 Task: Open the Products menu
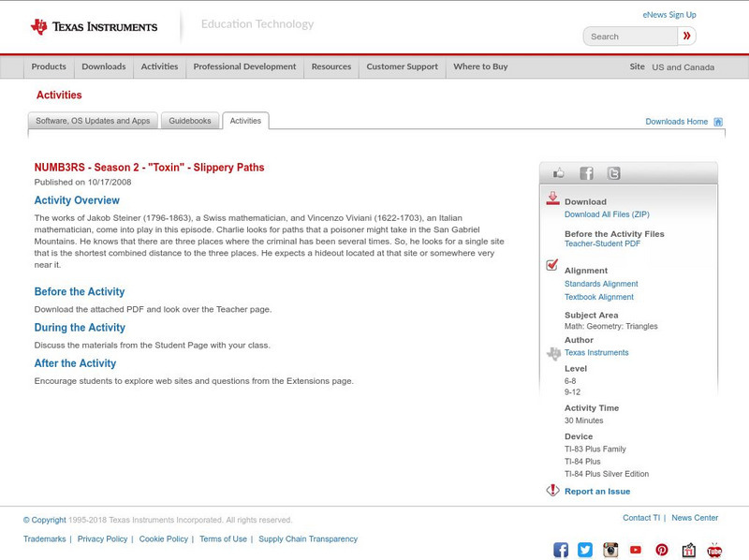pyautogui.click(x=49, y=66)
